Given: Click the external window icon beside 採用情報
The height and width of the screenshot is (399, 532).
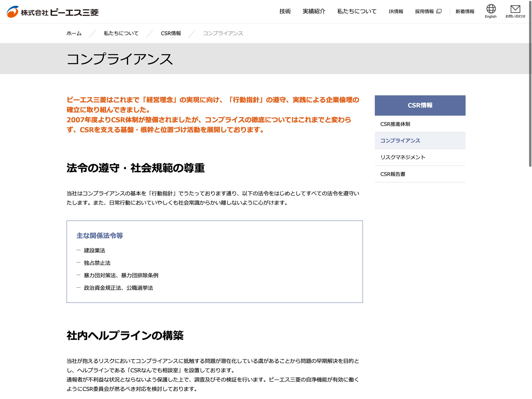Looking at the screenshot, I should pos(439,11).
